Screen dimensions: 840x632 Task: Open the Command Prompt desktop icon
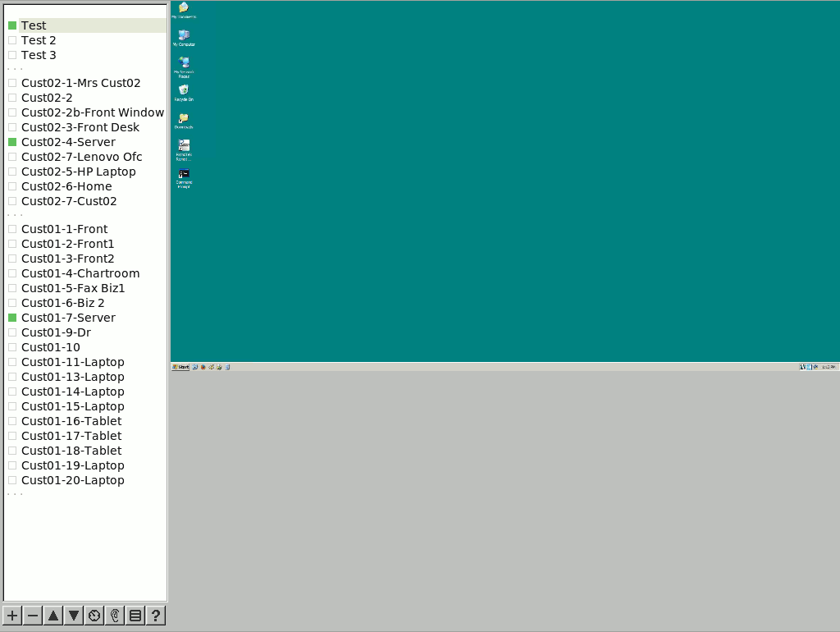pyautogui.click(x=183, y=175)
